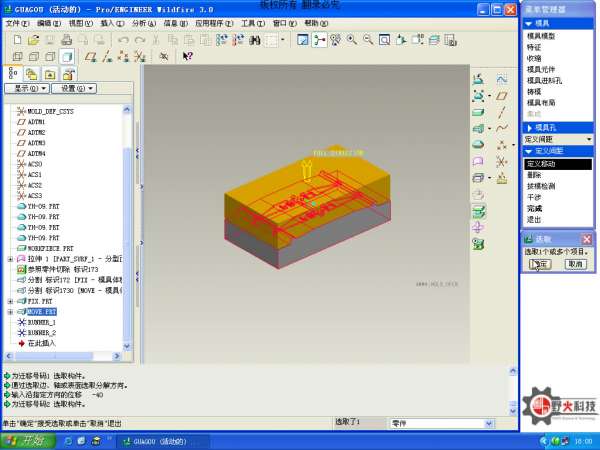This screenshot has width=600, height=450.
Task: Click 完成 in menu manager
Action: pos(534,209)
